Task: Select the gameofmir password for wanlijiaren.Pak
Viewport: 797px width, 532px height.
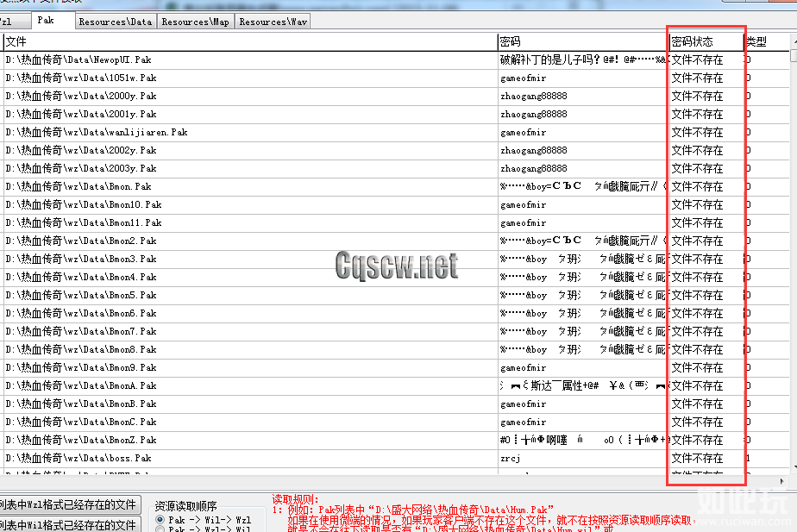Action: [523, 133]
